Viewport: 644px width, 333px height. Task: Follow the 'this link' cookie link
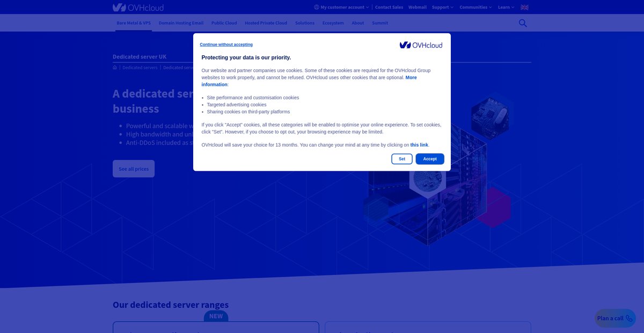click(x=419, y=145)
